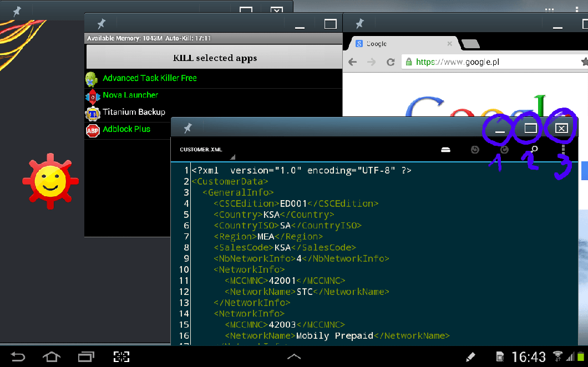
Task: Click the save (disk) icon in the XML editor
Action: click(445, 150)
